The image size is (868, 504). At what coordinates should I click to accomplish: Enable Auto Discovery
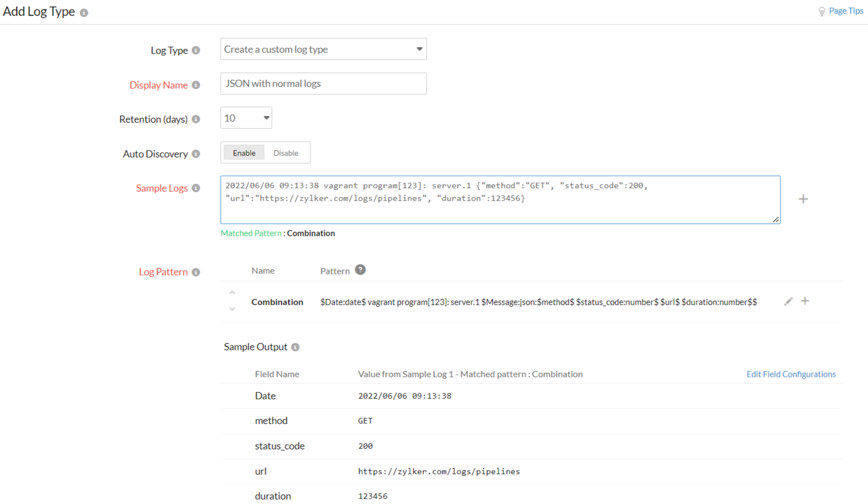click(244, 153)
